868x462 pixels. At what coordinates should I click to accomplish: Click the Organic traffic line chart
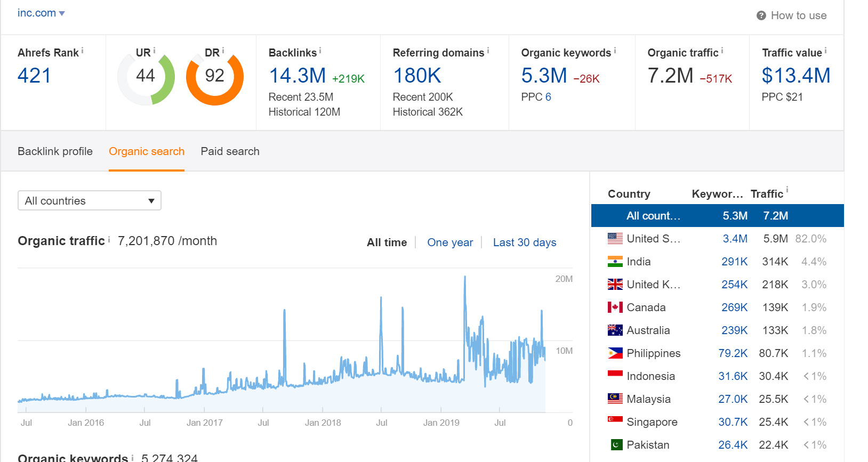295,341
